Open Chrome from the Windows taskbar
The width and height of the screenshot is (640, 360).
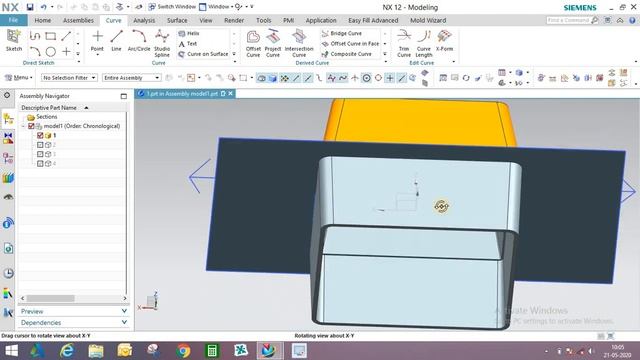183,351
